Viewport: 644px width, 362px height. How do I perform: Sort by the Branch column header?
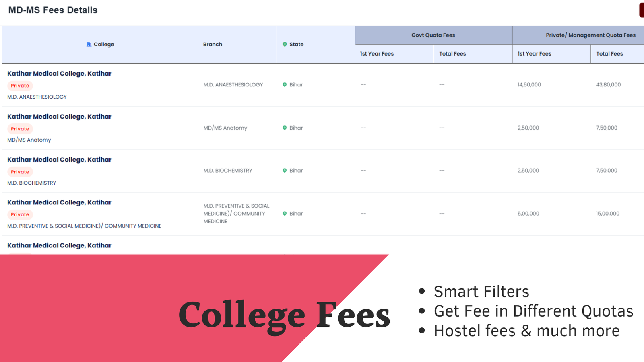tap(213, 44)
